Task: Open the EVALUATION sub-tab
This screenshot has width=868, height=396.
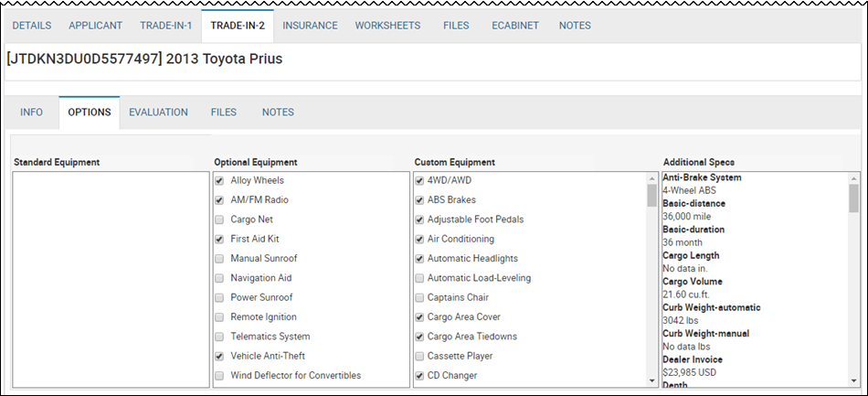Action: pos(158,112)
